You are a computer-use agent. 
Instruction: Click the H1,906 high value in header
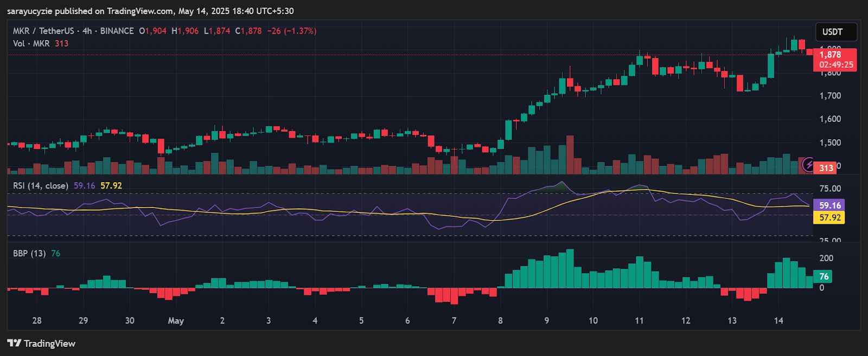185,31
